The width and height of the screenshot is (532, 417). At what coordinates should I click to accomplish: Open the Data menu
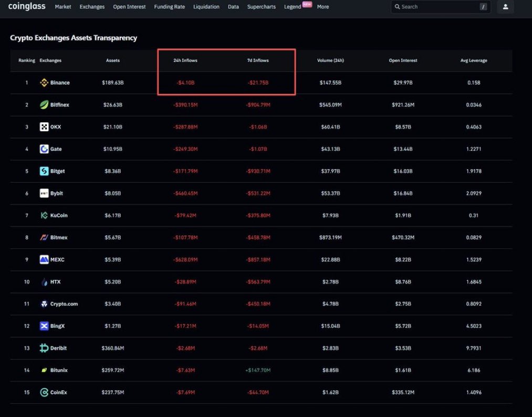click(x=233, y=7)
